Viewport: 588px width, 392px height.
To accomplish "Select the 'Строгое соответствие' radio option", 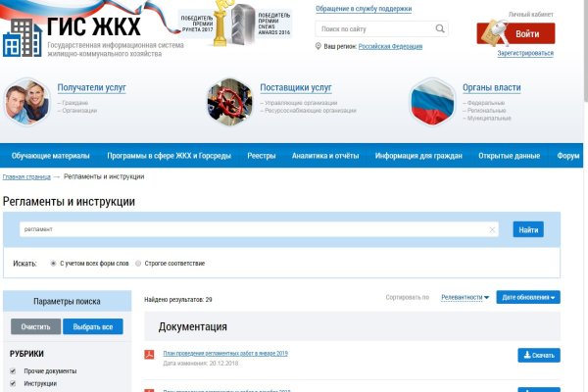I will 137,264.
